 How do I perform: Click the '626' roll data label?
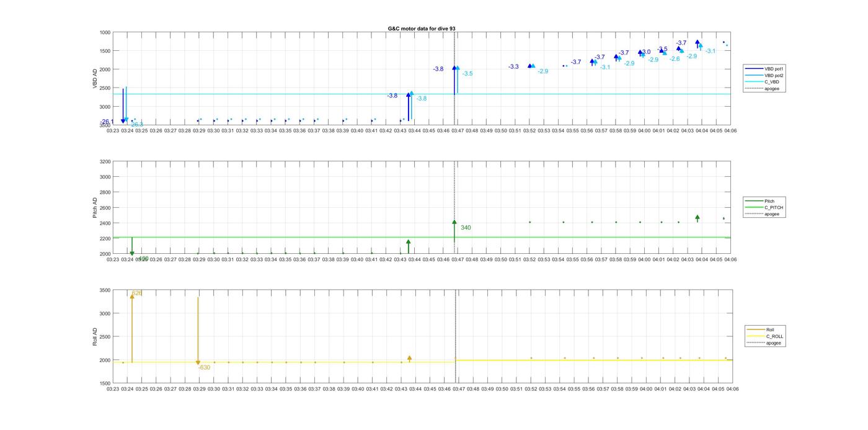137,293
